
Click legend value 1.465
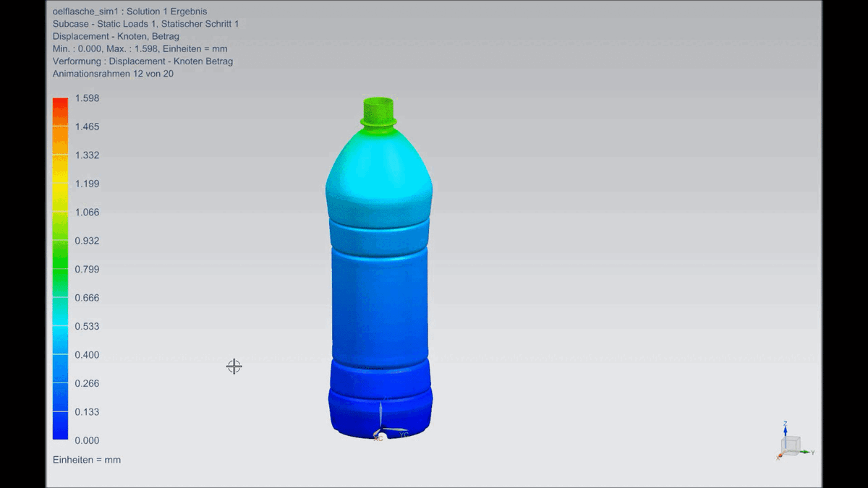pyautogui.click(x=88, y=127)
